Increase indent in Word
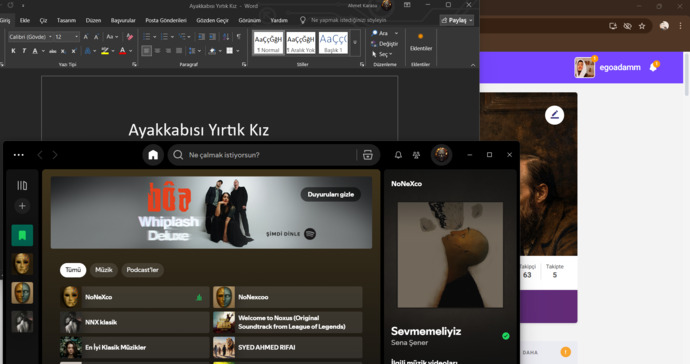 coord(213,37)
